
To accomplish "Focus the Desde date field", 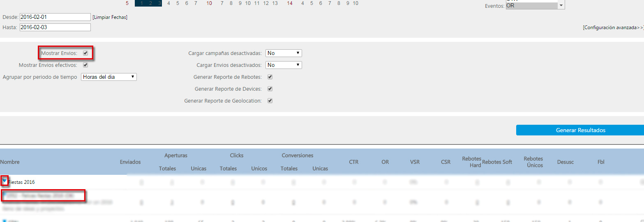I will (55, 17).
